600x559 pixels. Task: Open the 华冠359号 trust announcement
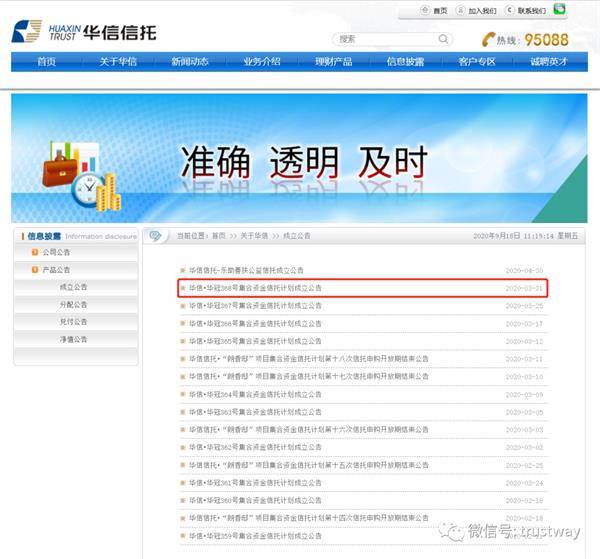tap(255, 536)
